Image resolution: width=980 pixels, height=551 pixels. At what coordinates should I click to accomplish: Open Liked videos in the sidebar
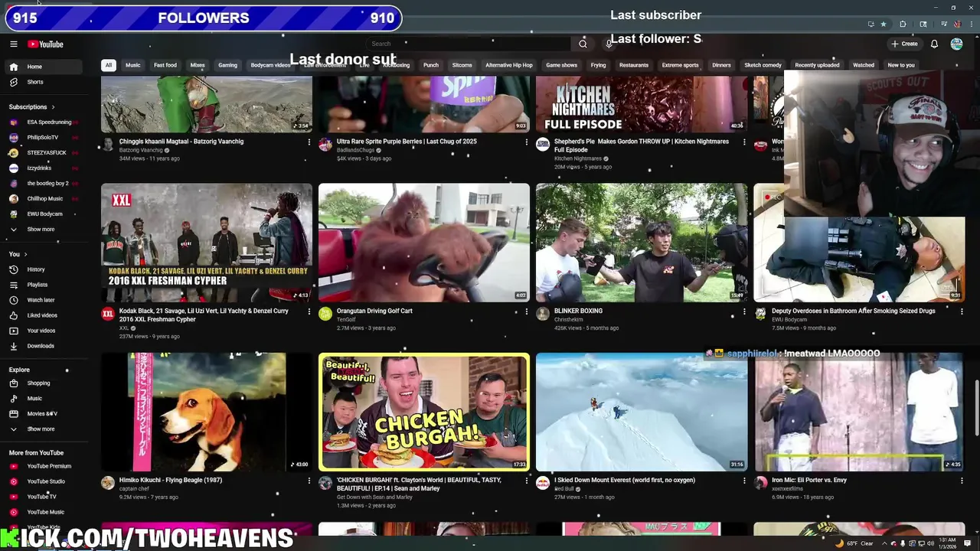(x=44, y=315)
